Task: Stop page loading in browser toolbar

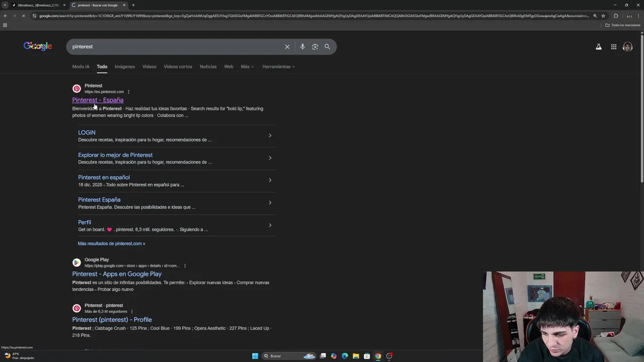Action: coord(24,16)
